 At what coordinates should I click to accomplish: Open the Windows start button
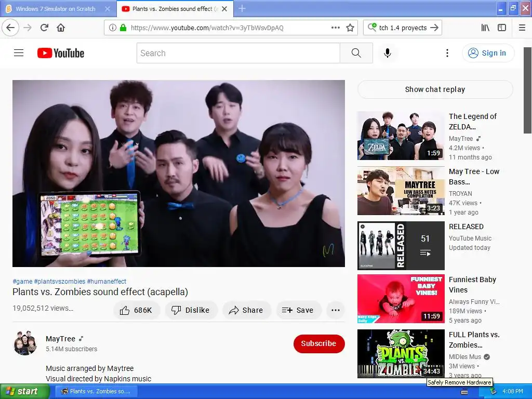25,391
